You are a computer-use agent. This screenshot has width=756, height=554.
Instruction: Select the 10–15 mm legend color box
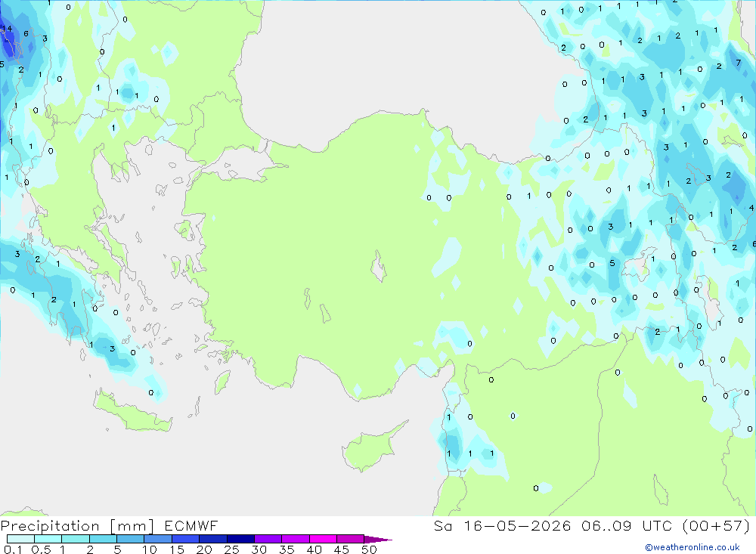[x=158, y=539]
